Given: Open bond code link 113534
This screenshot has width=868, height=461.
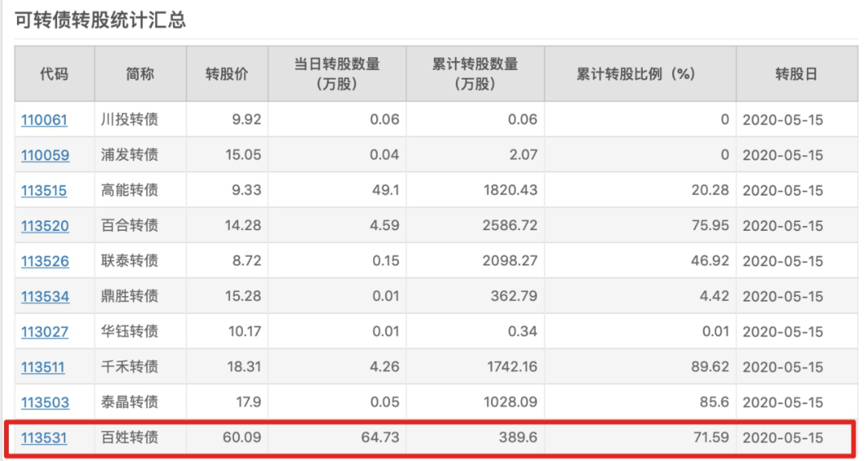Looking at the screenshot, I should pos(45,296).
